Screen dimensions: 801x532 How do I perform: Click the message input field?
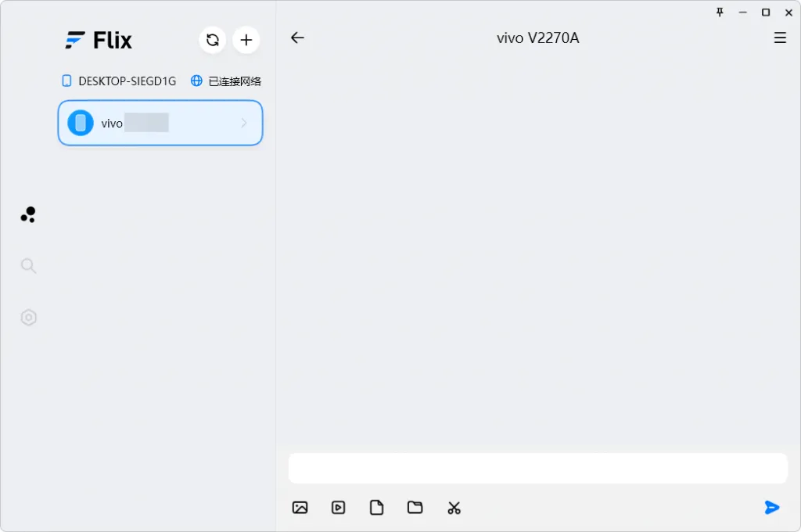pyautogui.click(x=537, y=467)
